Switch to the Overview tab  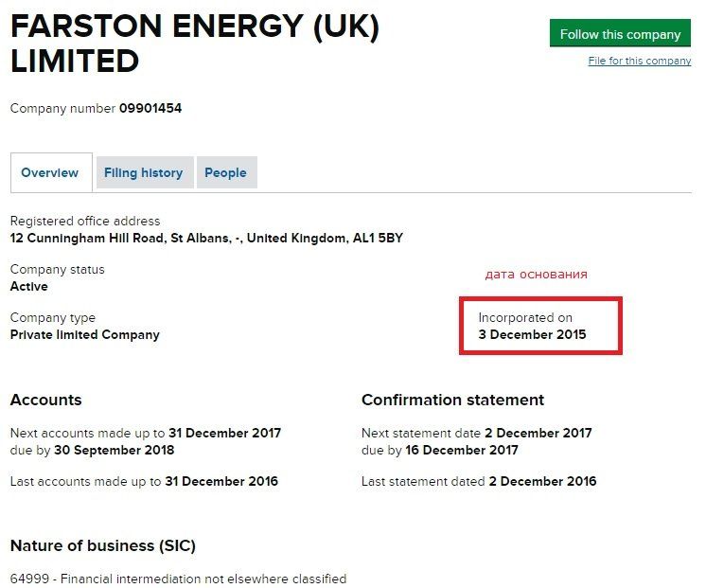tap(50, 173)
